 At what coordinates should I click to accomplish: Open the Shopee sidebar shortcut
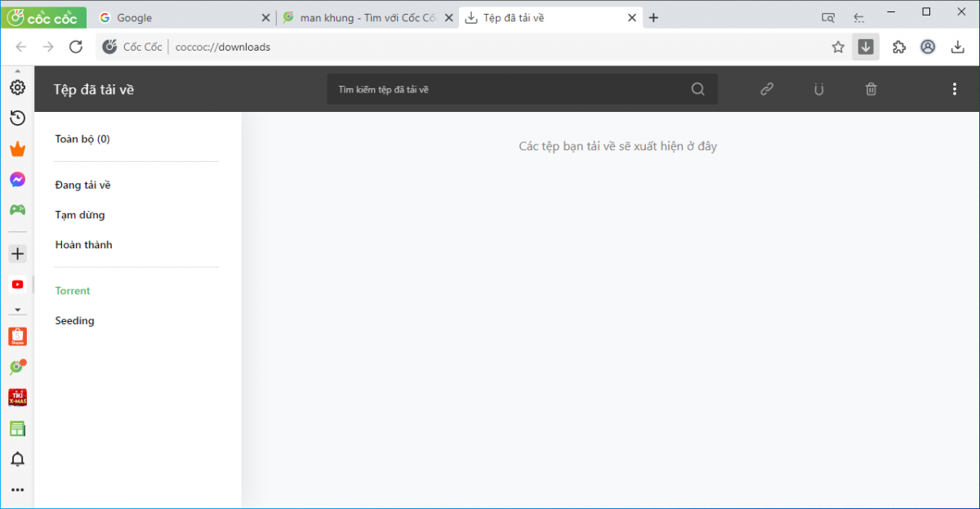coord(17,337)
